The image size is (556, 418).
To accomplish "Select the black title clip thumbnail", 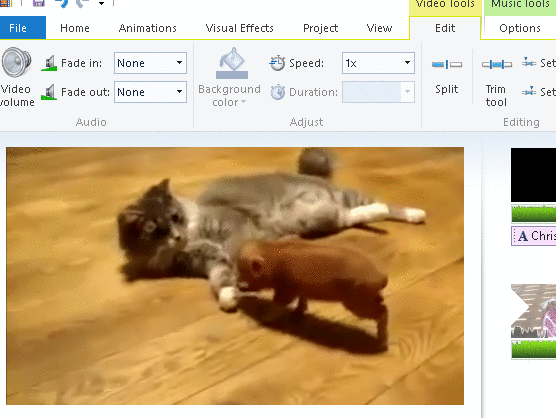I will [533, 175].
